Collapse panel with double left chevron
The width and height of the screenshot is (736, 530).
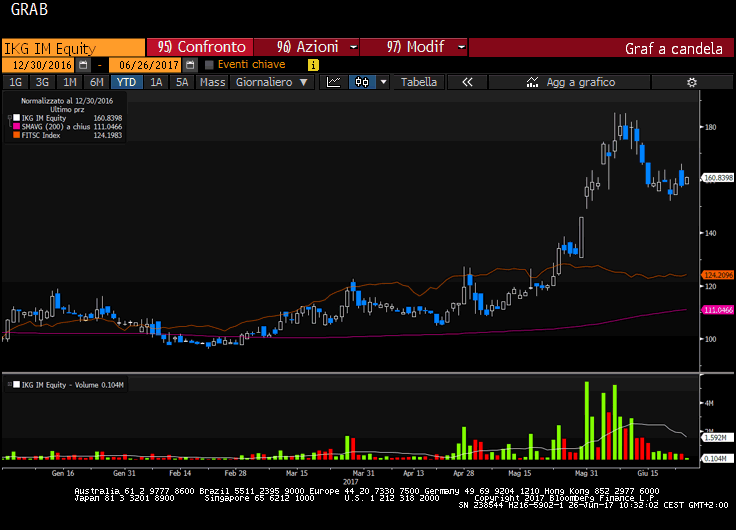click(466, 82)
